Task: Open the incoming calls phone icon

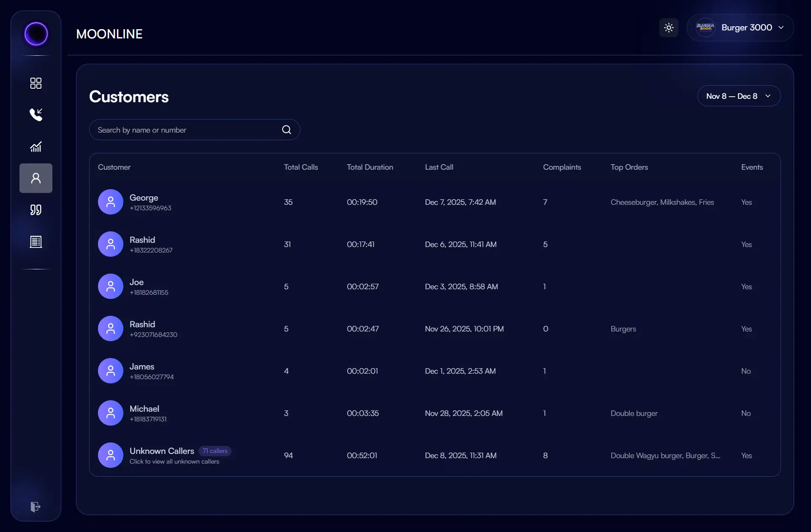Action: click(36, 114)
